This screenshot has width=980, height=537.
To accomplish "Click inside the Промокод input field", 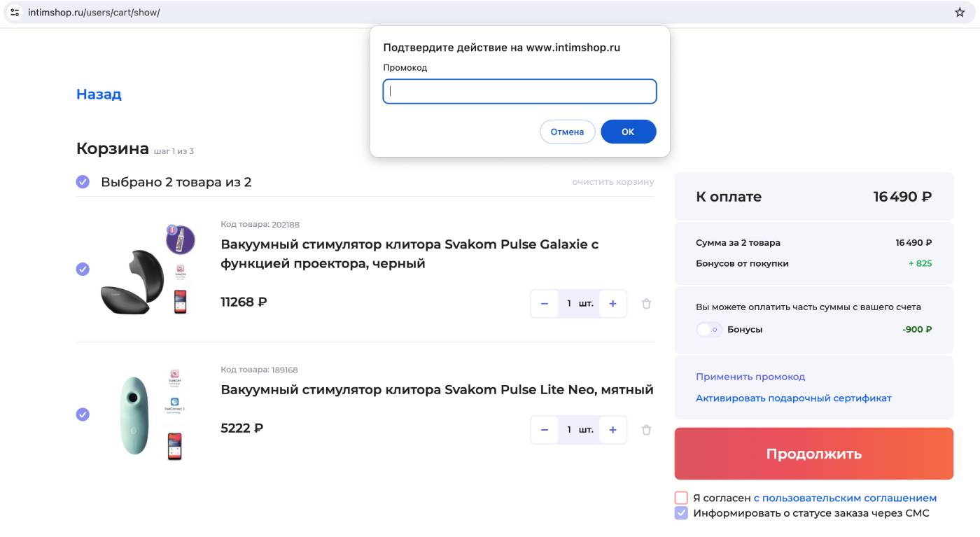I will (519, 91).
